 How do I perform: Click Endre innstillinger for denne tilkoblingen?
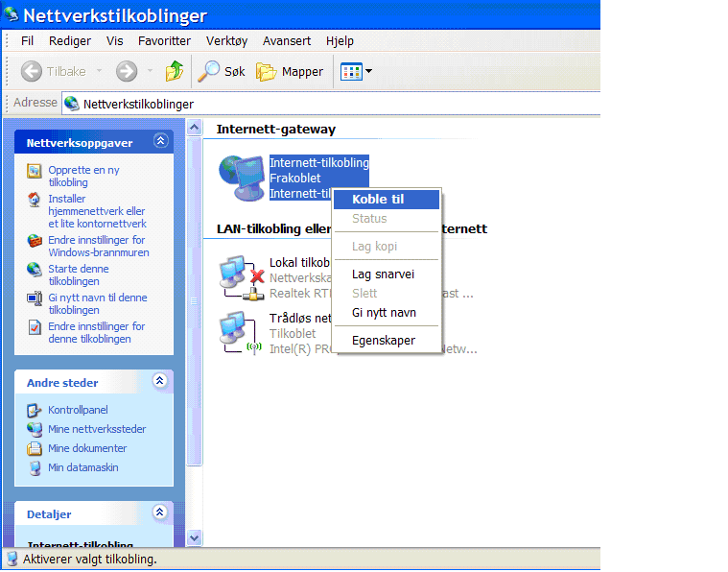click(x=97, y=333)
